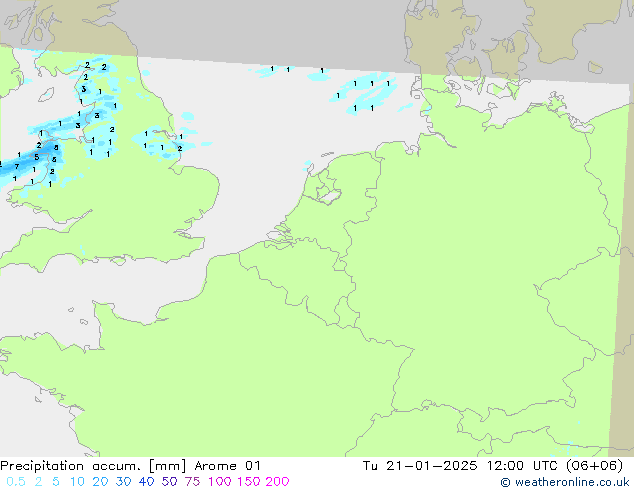
Task: Click the 100 value in the color legend
Action: tap(220, 482)
